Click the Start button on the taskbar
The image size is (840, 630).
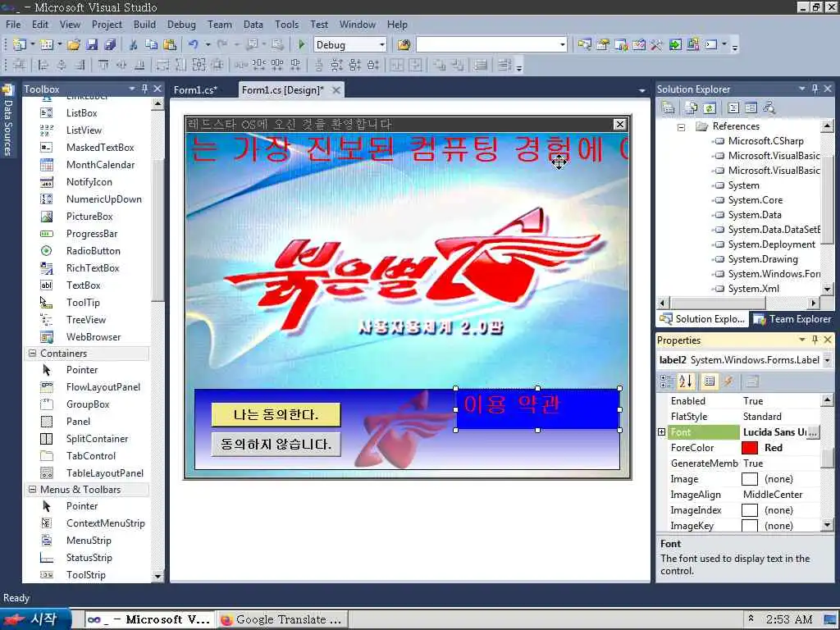point(34,619)
